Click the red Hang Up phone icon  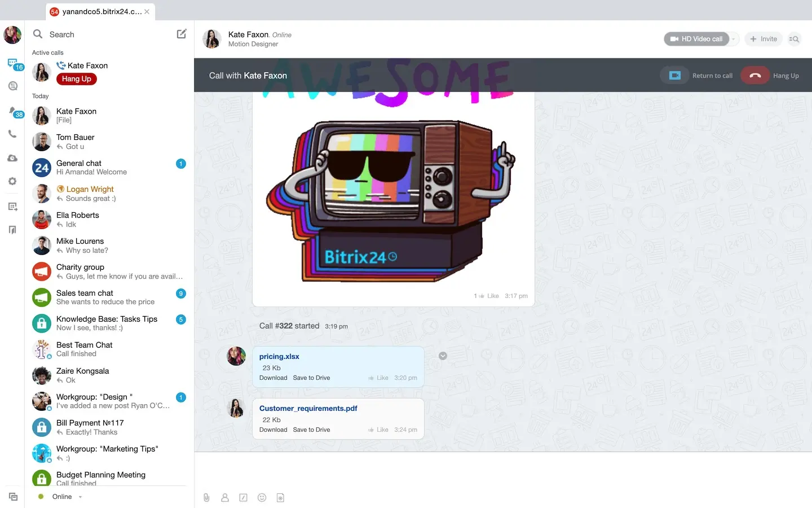755,76
